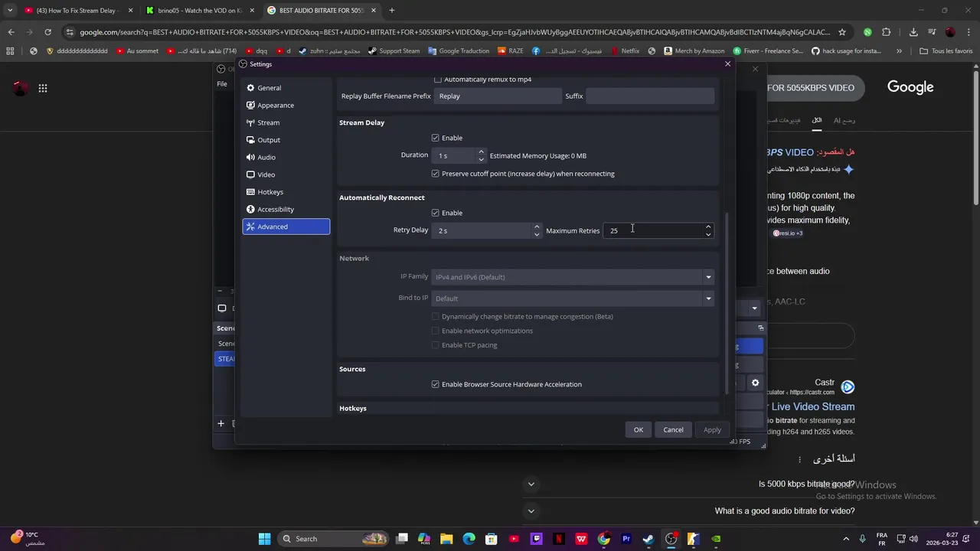Screen dimensions: 980x551
Task: Toggle Preserve cutoff point when reconnecting
Action: [436, 174]
